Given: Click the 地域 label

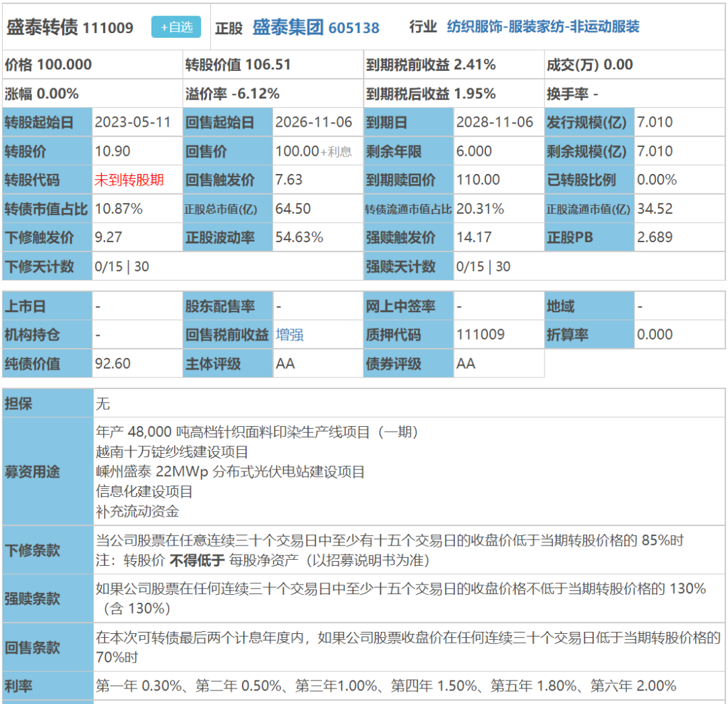Looking at the screenshot, I should click(x=560, y=307).
